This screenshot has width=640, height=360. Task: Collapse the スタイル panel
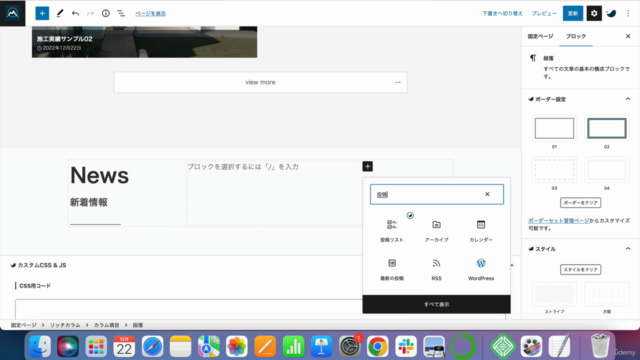[628, 249]
